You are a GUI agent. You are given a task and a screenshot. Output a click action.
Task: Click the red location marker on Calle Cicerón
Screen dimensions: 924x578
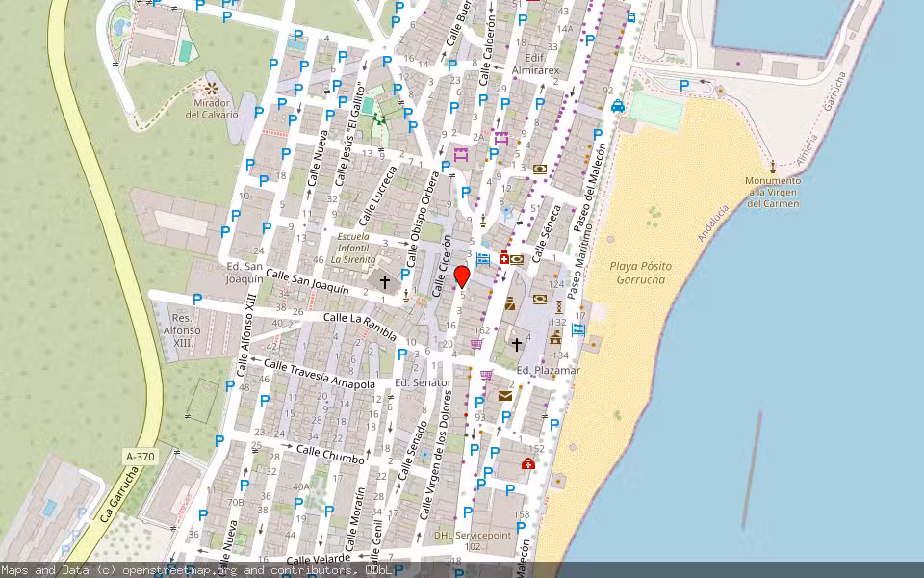[462, 275]
